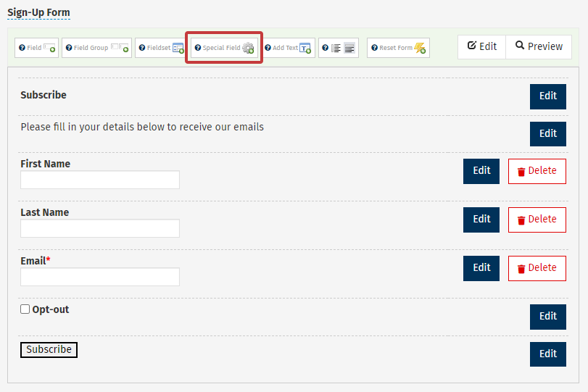Click the Field toolbar button
Image resolution: width=588 pixels, height=392 pixels.
[x=36, y=48]
